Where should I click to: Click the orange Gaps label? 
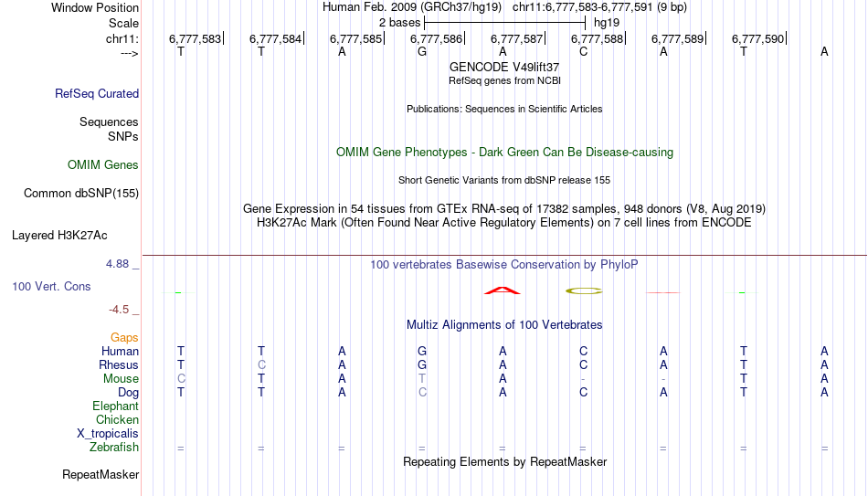124,338
